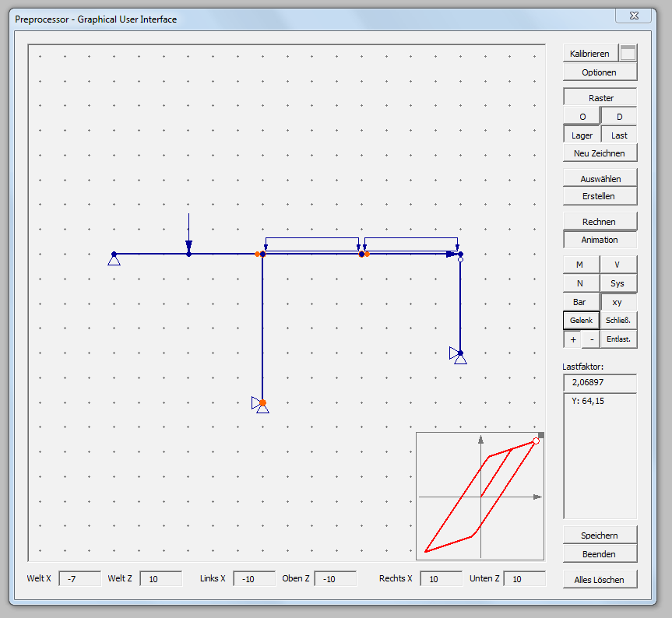The height and width of the screenshot is (618, 672).
Task: Activate the Lager support tool
Action: [x=582, y=135]
